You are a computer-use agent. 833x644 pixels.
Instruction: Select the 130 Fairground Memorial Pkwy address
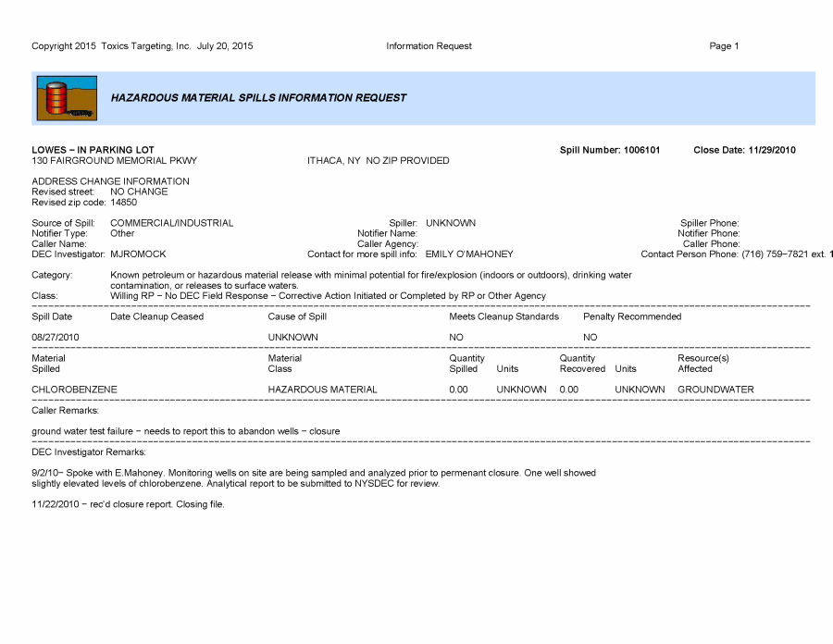point(114,161)
